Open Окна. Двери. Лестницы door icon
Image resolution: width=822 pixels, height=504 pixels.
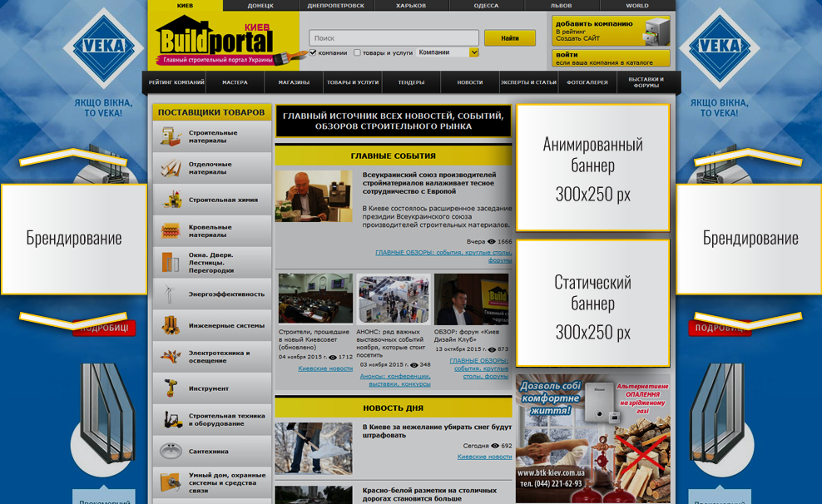[x=171, y=262]
